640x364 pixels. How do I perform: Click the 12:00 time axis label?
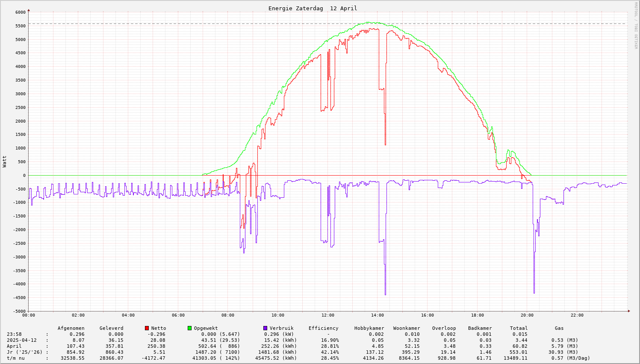coord(327,315)
